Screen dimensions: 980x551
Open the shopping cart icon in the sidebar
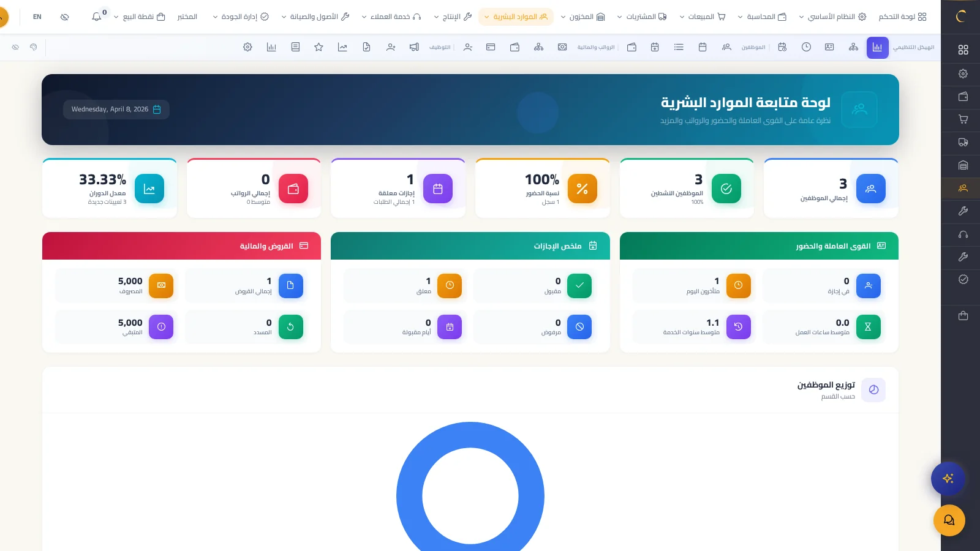(963, 119)
